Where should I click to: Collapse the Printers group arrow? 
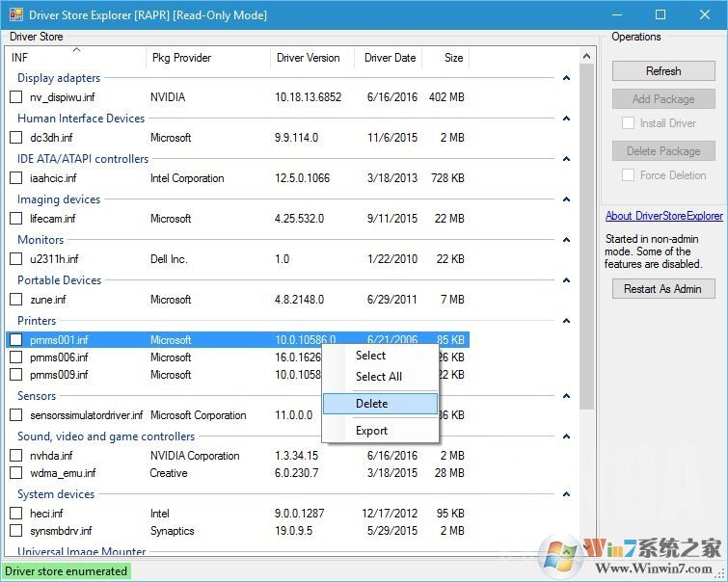566,321
